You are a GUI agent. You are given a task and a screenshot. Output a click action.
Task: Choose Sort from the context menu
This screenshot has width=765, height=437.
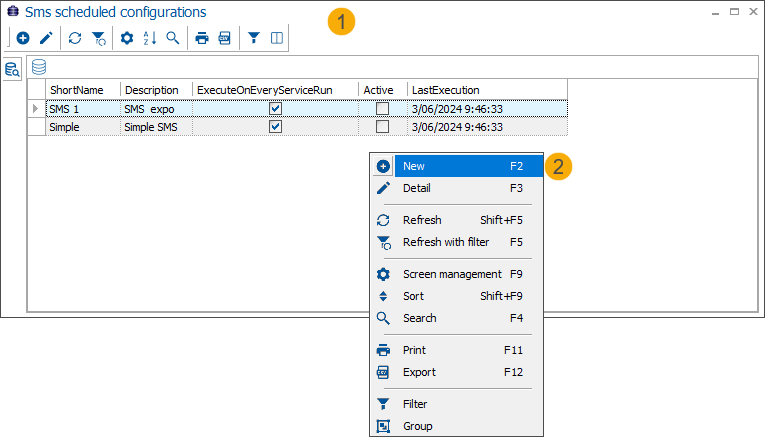coord(458,296)
